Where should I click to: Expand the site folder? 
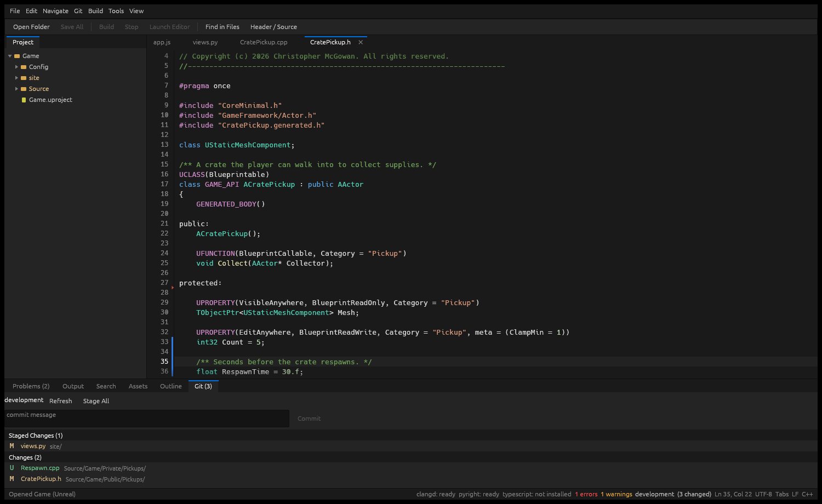click(x=16, y=78)
